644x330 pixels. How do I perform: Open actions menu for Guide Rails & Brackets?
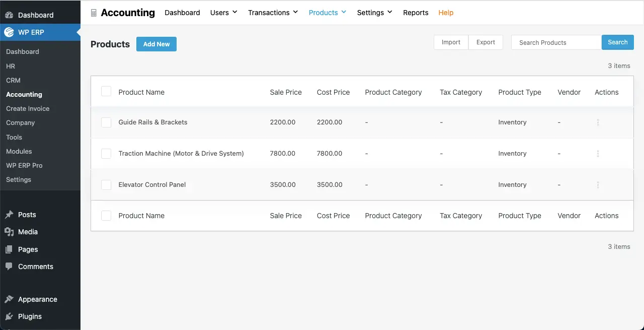598,122
